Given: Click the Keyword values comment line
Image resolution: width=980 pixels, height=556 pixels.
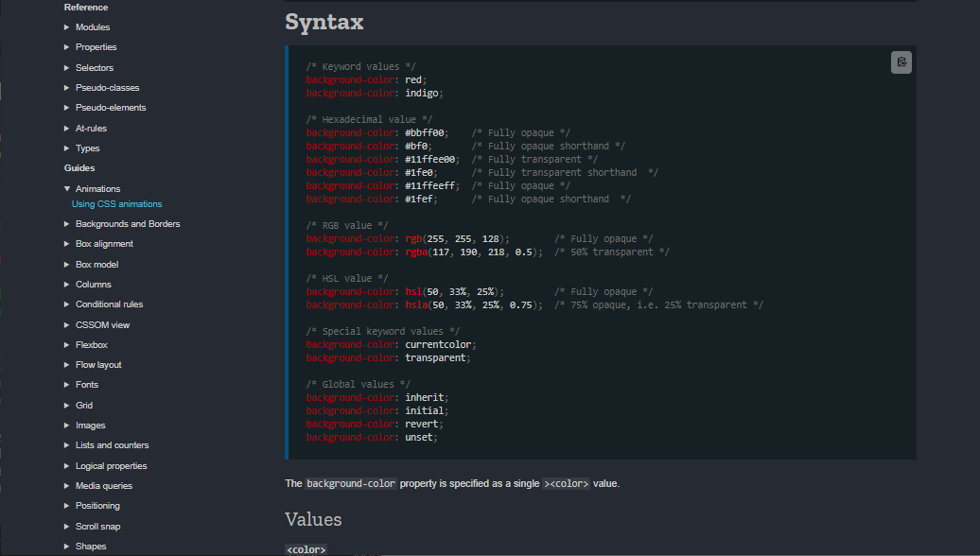Looking at the screenshot, I should (360, 67).
